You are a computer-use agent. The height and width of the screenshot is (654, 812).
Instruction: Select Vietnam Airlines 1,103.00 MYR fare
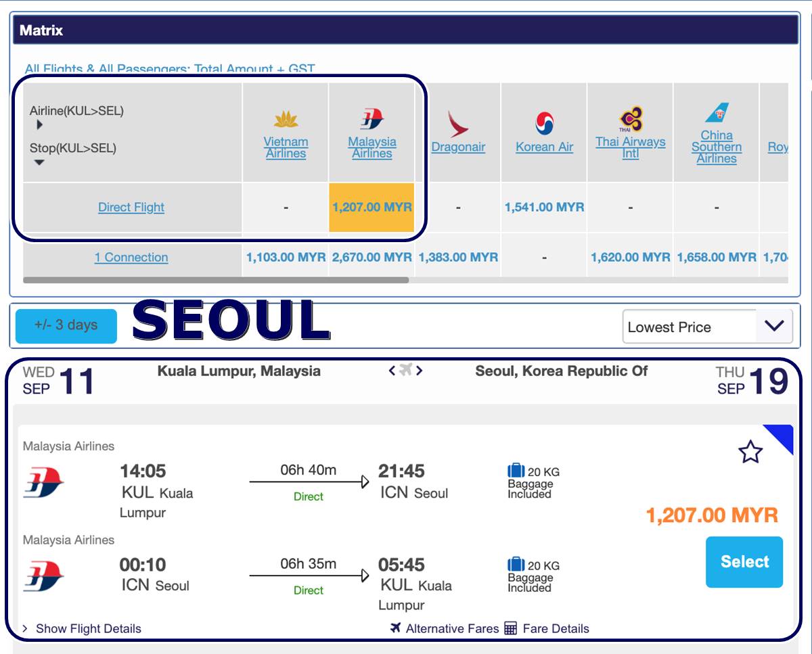click(286, 257)
